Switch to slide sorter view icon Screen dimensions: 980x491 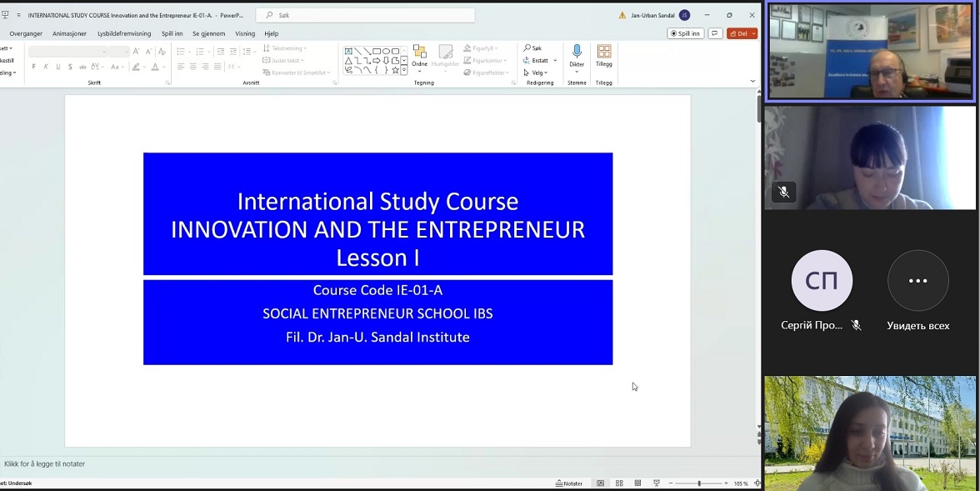point(619,483)
